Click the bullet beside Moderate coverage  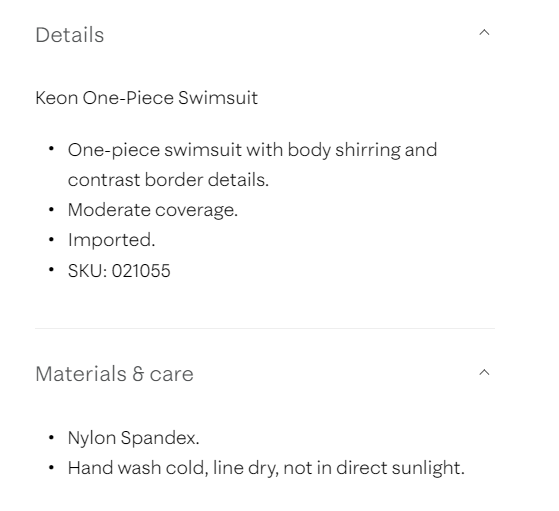[x=51, y=210]
